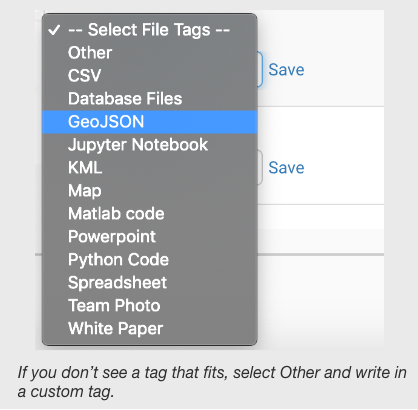Click the upper file tags dropdown edge

click(260, 69)
